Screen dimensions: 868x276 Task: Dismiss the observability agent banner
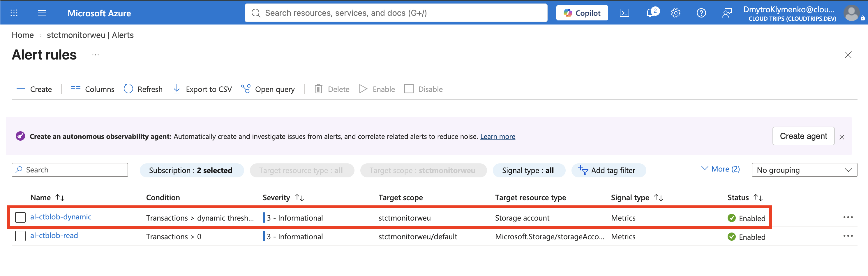841,137
